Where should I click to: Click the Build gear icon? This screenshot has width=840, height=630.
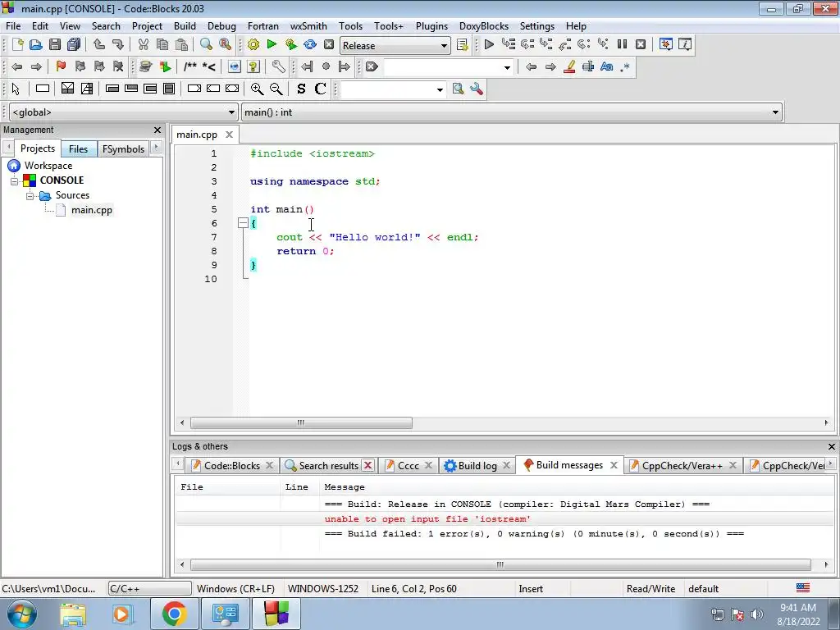pyautogui.click(x=253, y=44)
